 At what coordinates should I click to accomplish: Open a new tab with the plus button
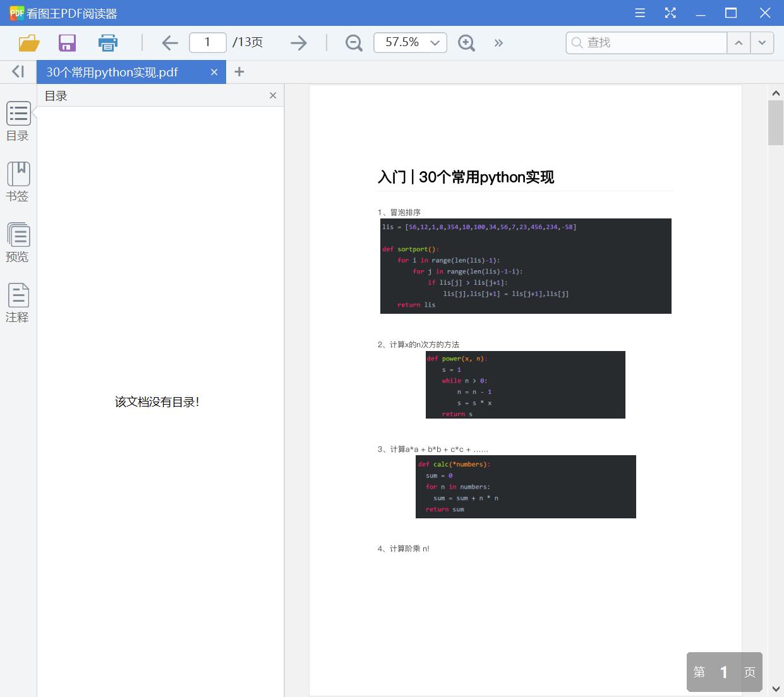[x=239, y=72]
